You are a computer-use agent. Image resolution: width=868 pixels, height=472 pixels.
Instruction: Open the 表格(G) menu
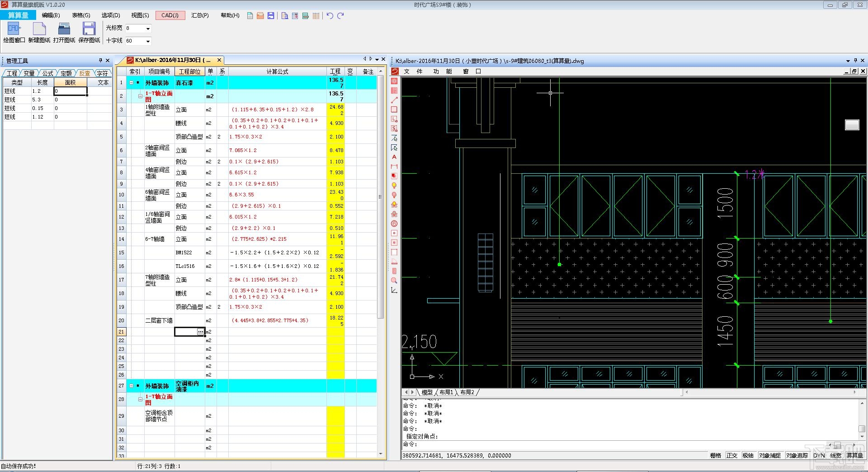[x=81, y=15]
